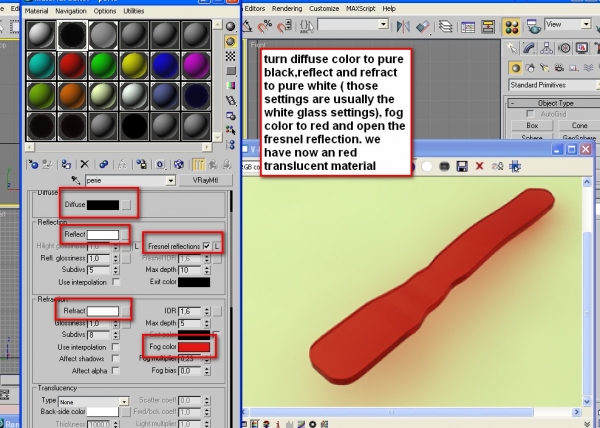Open Help menu
This screenshot has height=428, width=600.
(389, 8)
